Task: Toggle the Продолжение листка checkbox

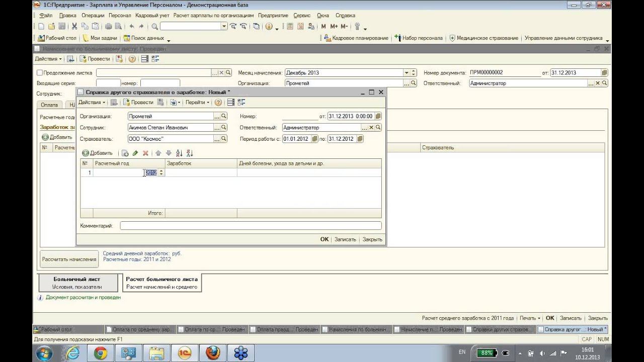Action: click(40, 73)
